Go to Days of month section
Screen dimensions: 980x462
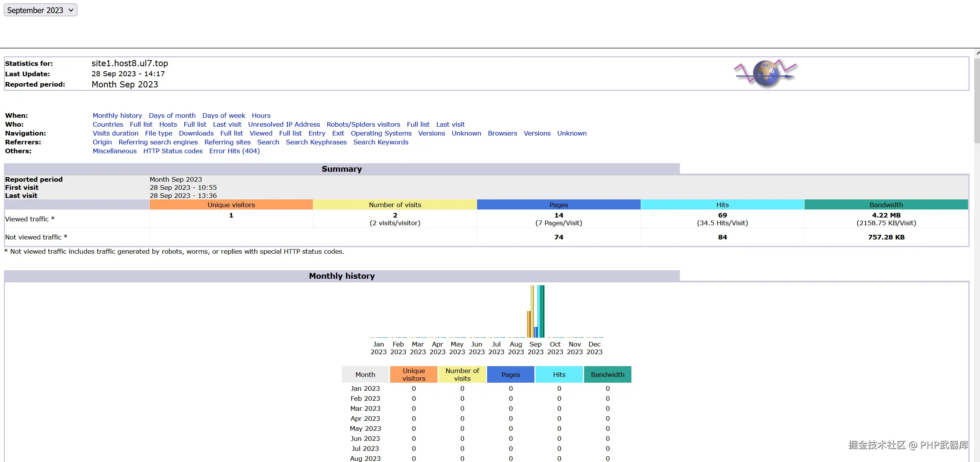click(172, 115)
